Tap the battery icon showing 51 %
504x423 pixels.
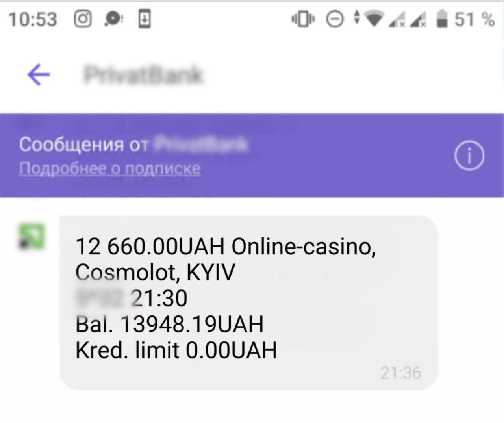tap(443, 19)
